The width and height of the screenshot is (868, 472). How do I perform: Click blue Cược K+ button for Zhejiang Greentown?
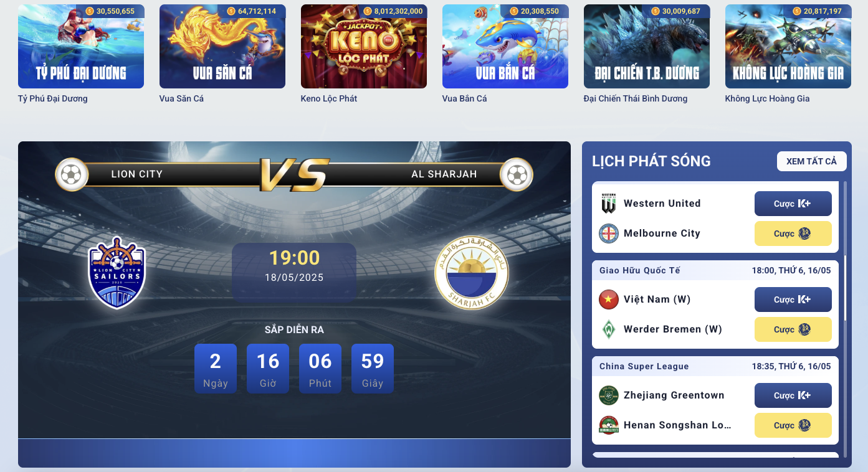click(x=793, y=395)
